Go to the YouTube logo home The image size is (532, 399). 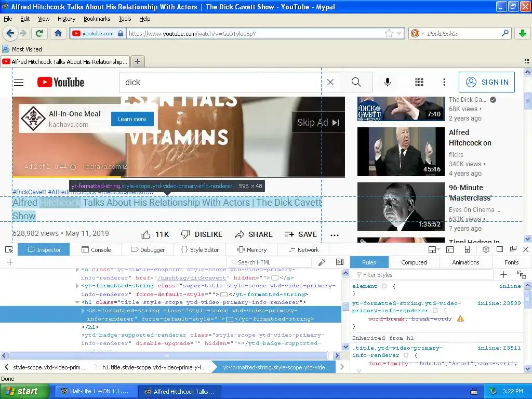(61, 82)
